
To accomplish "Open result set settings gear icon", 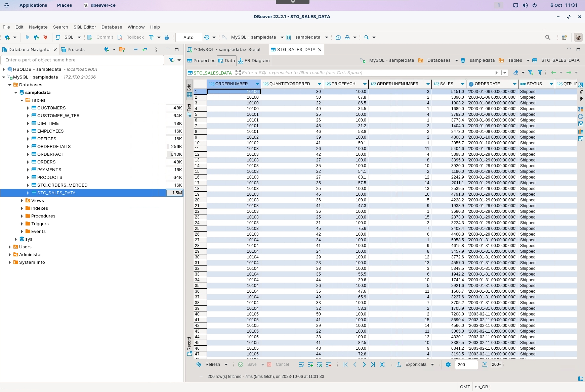I will 448,364.
